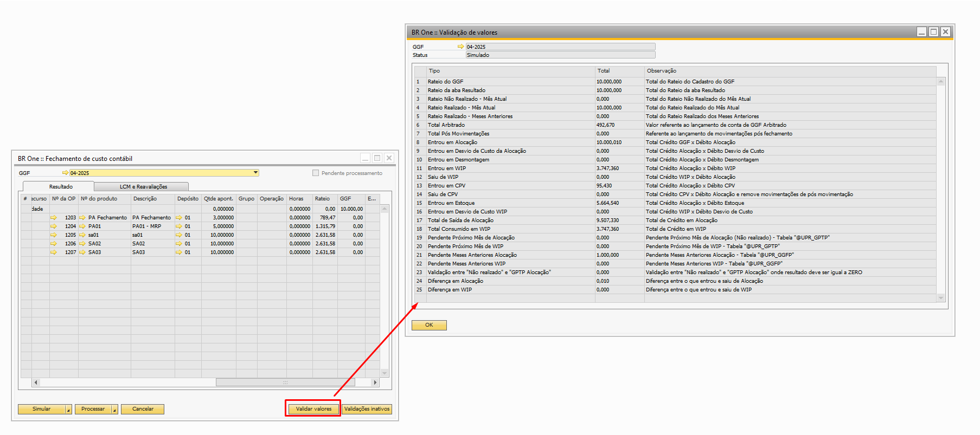The height and width of the screenshot is (435, 980).
Task: Open link arrow for production order 1203
Action: point(54,218)
